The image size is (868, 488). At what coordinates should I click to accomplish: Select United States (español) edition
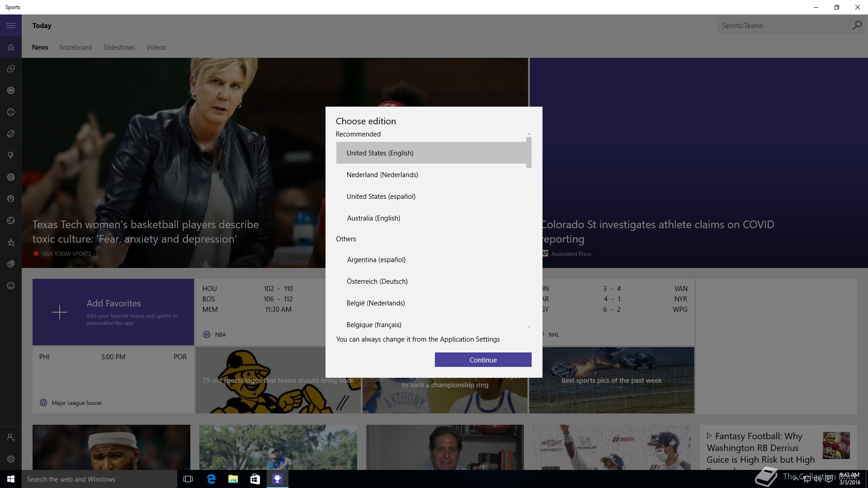(x=431, y=197)
